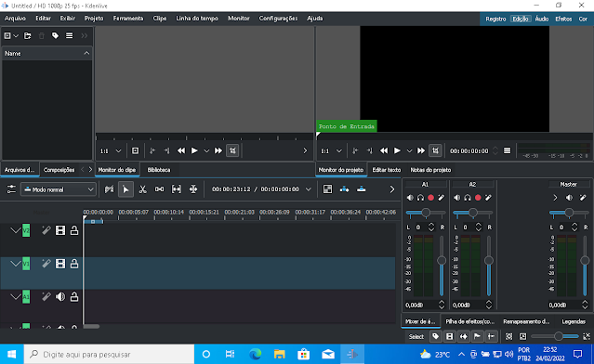Open project monitor hamburger menu
This screenshot has height=364, width=594.
(x=507, y=150)
